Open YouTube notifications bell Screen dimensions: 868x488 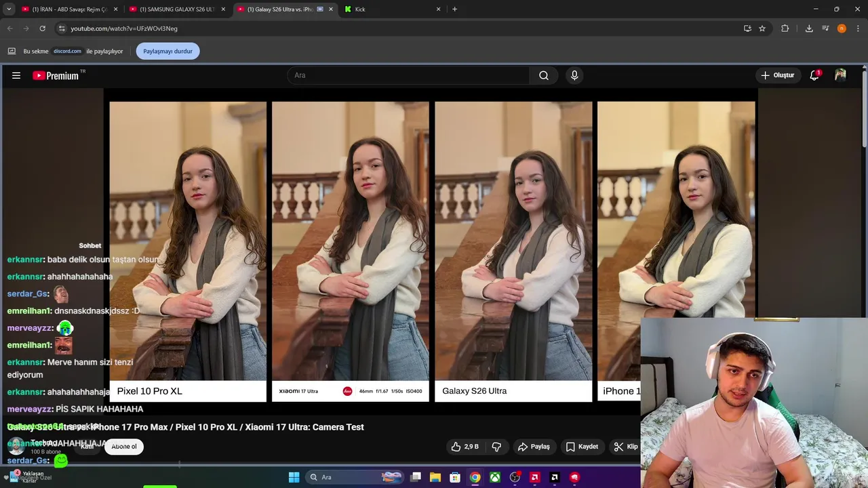point(814,75)
